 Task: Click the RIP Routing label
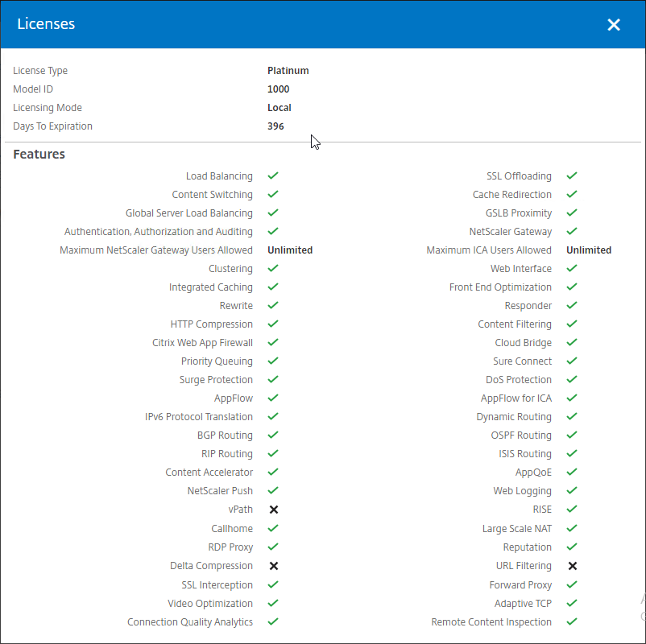[x=227, y=454]
